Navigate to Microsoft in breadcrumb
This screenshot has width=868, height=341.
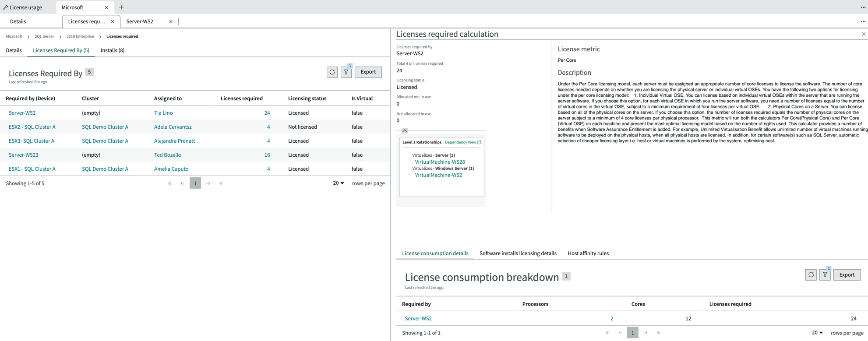pyautogui.click(x=14, y=36)
